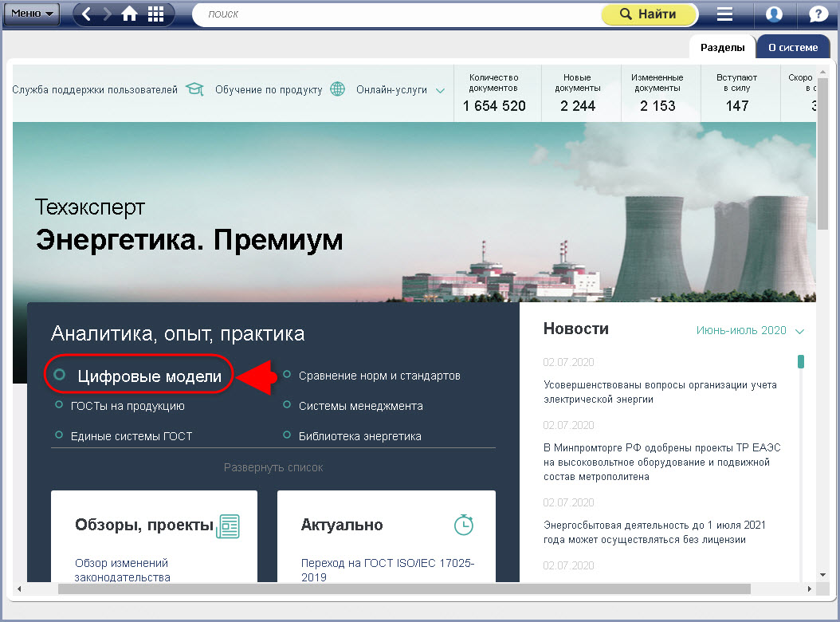Click the vertical scrollbar up arrow
The image size is (840, 622).
pos(822,71)
